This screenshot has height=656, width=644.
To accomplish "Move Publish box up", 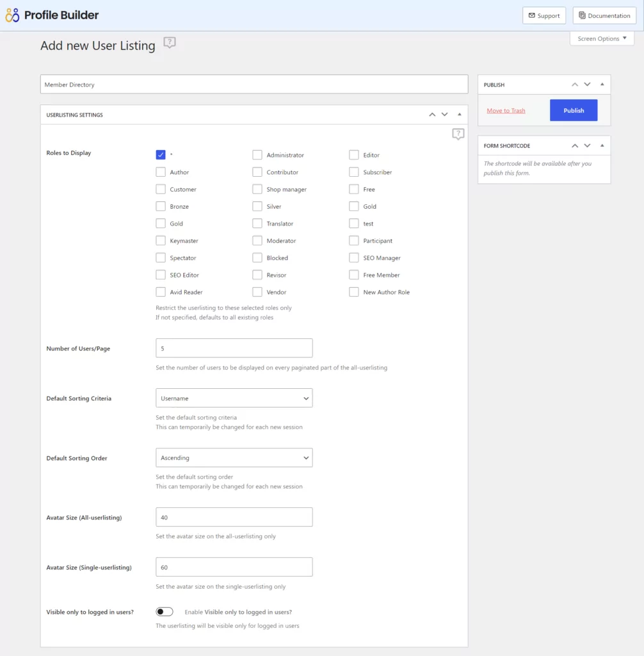I will 575,85.
